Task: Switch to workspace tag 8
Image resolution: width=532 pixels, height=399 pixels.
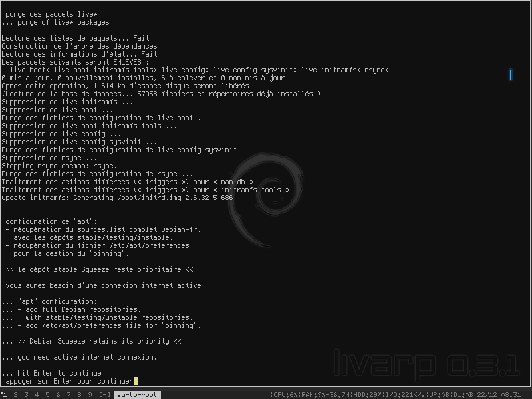Action: [79, 395]
